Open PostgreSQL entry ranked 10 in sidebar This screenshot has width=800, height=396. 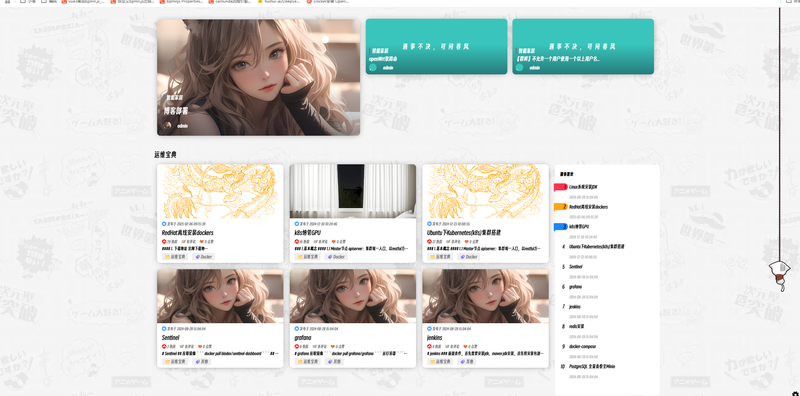(592, 366)
